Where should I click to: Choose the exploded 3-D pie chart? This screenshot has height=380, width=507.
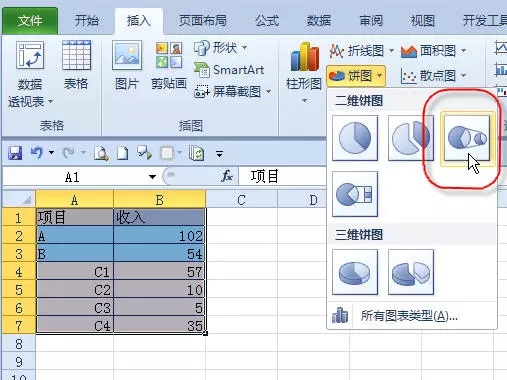[x=411, y=272]
